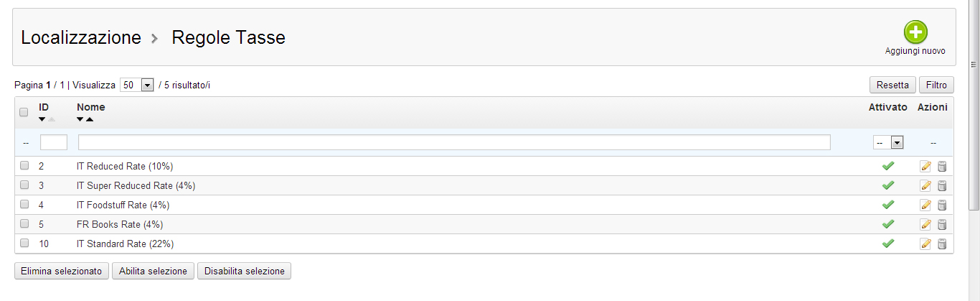The width and height of the screenshot is (980, 301).
Task: Click the Disabilita selezione button
Action: [244, 272]
